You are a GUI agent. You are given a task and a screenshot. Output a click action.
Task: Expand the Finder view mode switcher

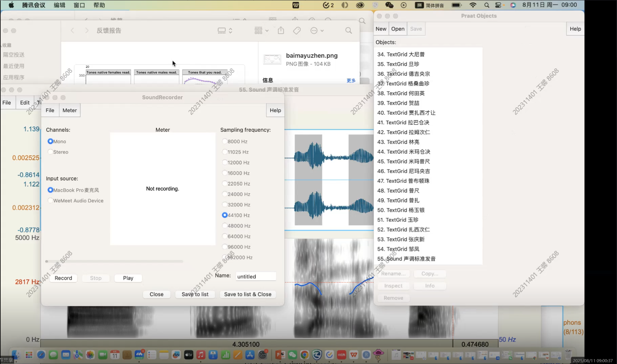click(225, 31)
